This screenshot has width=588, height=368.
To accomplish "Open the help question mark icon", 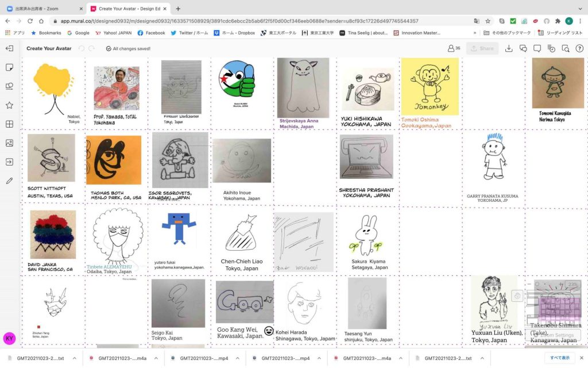I will coord(579,48).
